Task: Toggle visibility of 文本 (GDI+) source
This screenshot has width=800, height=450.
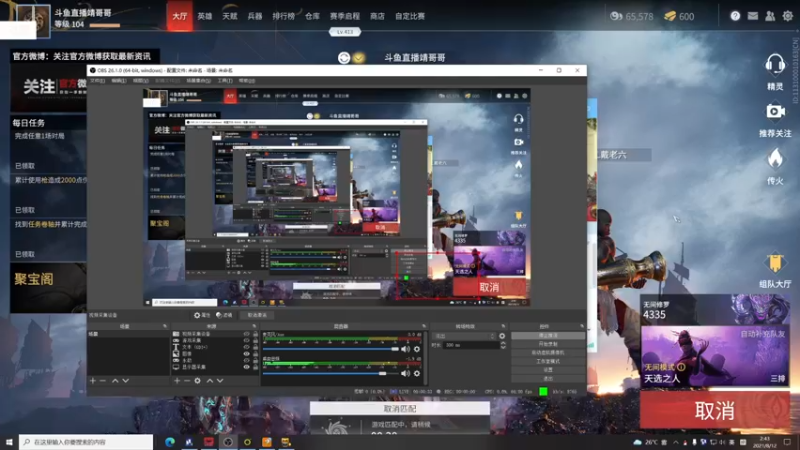Action: pyautogui.click(x=246, y=347)
